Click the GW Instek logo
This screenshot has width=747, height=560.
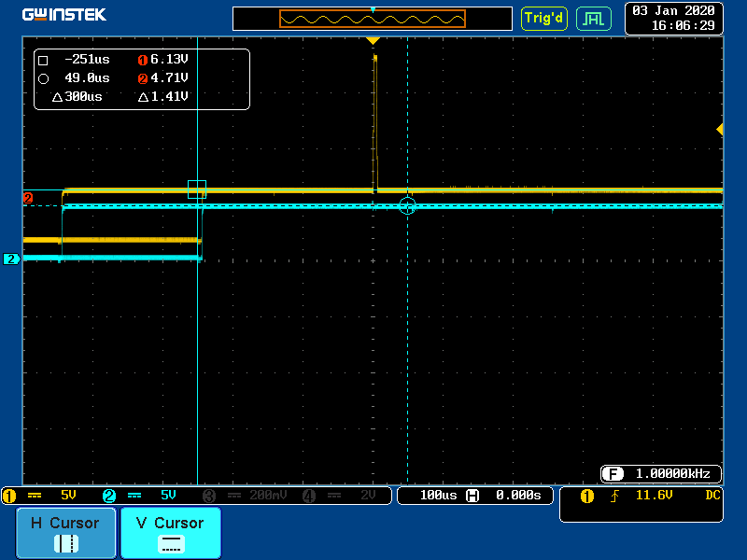click(x=64, y=15)
